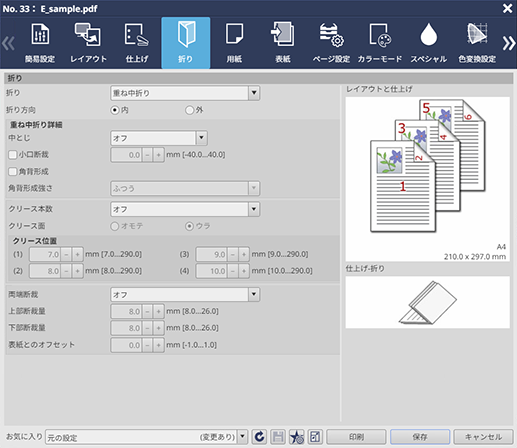This screenshot has height=448, width=517.
Task: Click the layout preview page thumbnail
Action: 428,179
